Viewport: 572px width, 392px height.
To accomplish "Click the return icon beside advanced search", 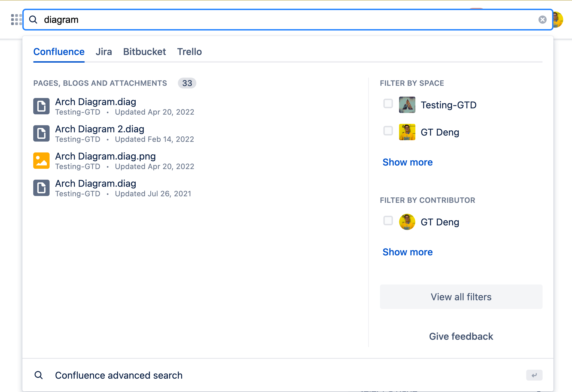I will (534, 375).
